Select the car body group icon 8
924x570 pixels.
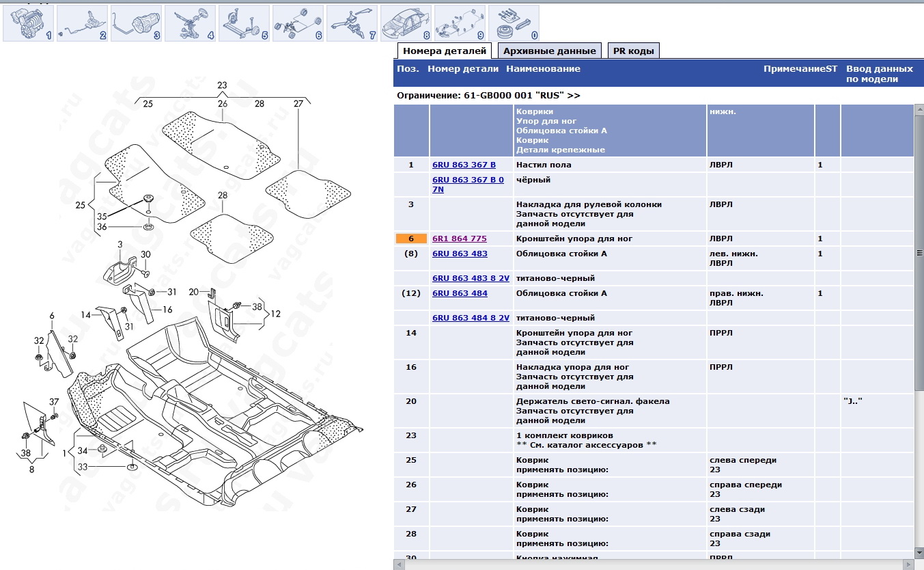(406, 23)
